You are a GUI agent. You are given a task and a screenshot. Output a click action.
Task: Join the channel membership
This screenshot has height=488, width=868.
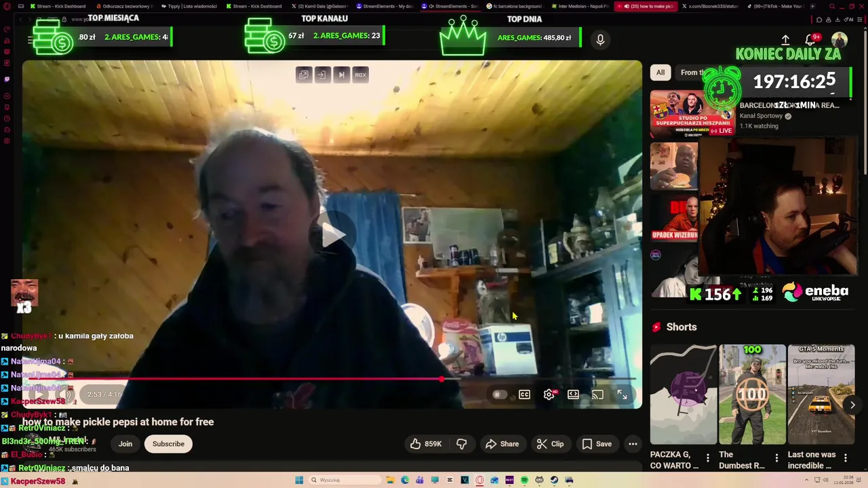(125, 444)
